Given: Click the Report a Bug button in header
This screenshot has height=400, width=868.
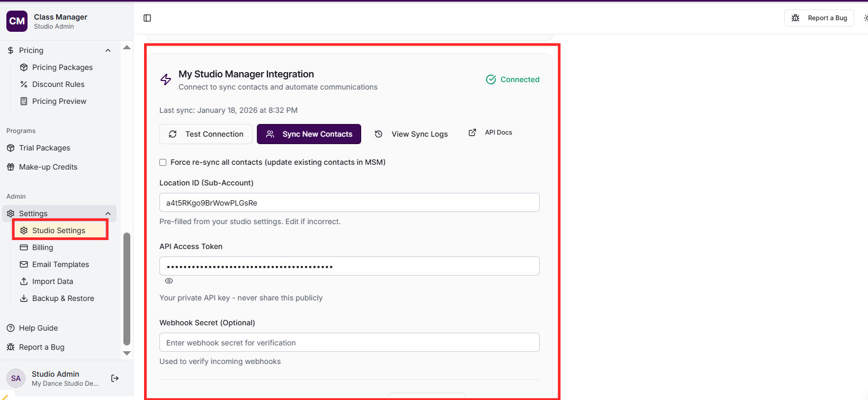Looking at the screenshot, I should tap(819, 18).
